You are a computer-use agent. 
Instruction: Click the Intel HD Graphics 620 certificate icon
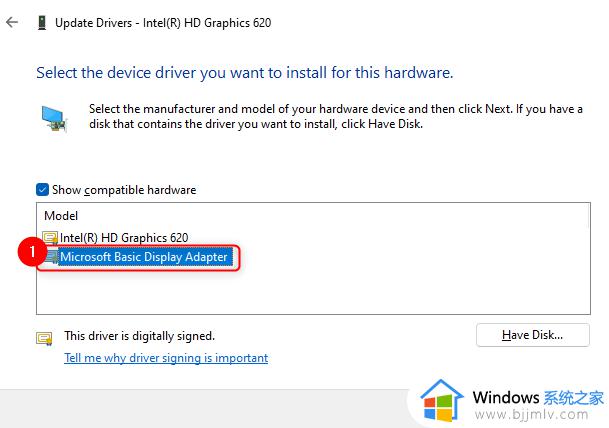(50, 237)
